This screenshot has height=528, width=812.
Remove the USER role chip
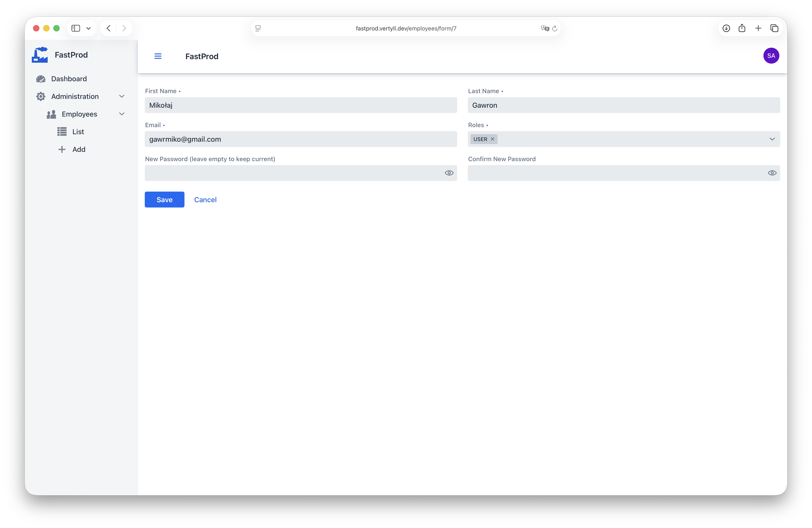click(x=492, y=139)
